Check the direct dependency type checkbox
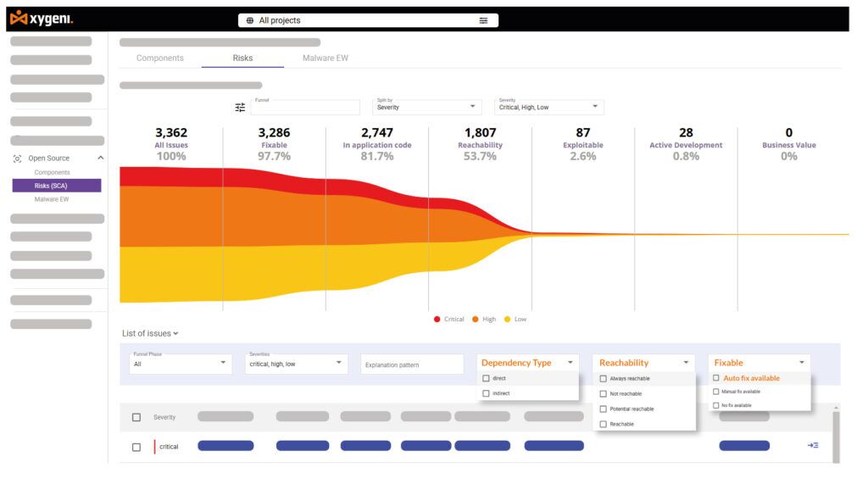This screenshot has width=868, height=484. pos(486,379)
